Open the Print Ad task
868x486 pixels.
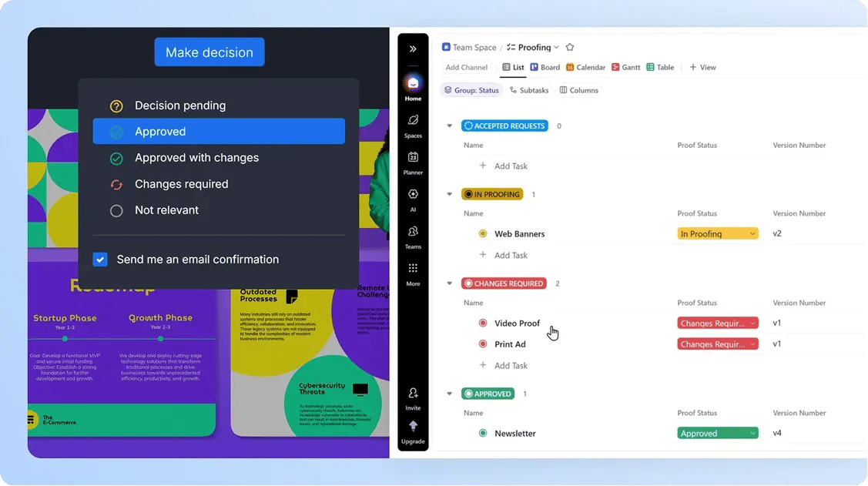(510, 344)
